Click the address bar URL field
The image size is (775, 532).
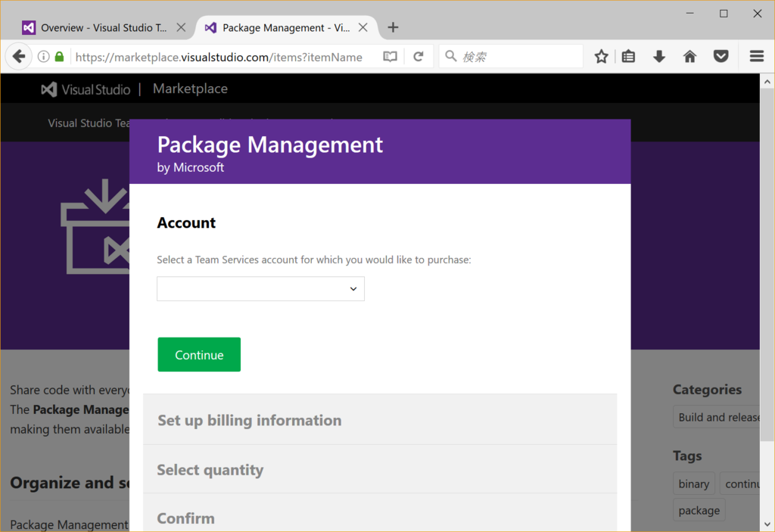(219, 57)
